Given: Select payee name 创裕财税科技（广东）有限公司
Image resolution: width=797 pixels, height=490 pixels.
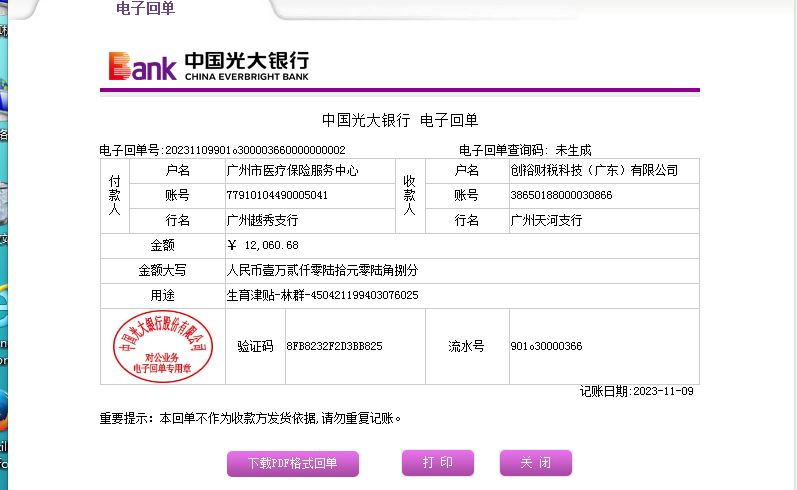Looking at the screenshot, I should pos(594,170).
